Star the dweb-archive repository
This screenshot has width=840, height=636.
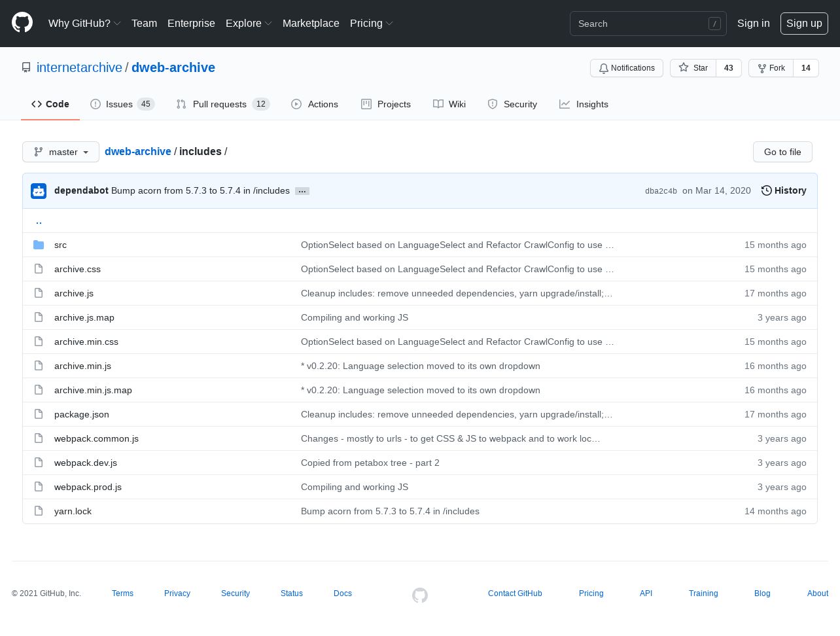(693, 68)
